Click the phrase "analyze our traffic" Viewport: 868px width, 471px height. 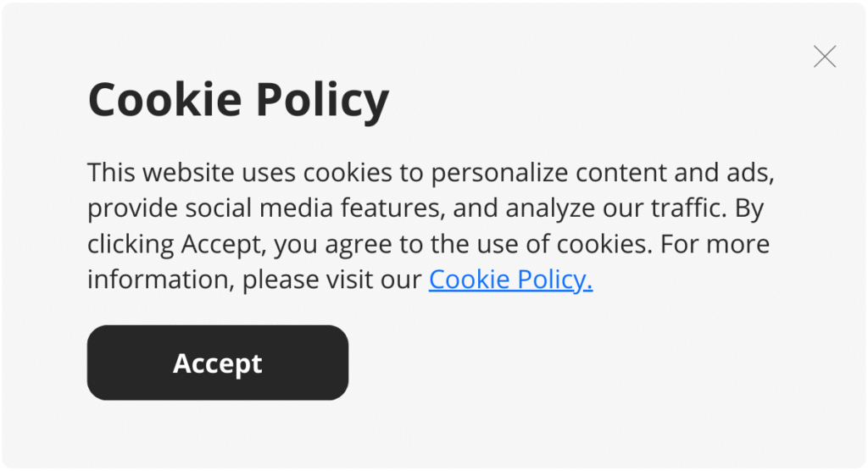coord(615,208)
